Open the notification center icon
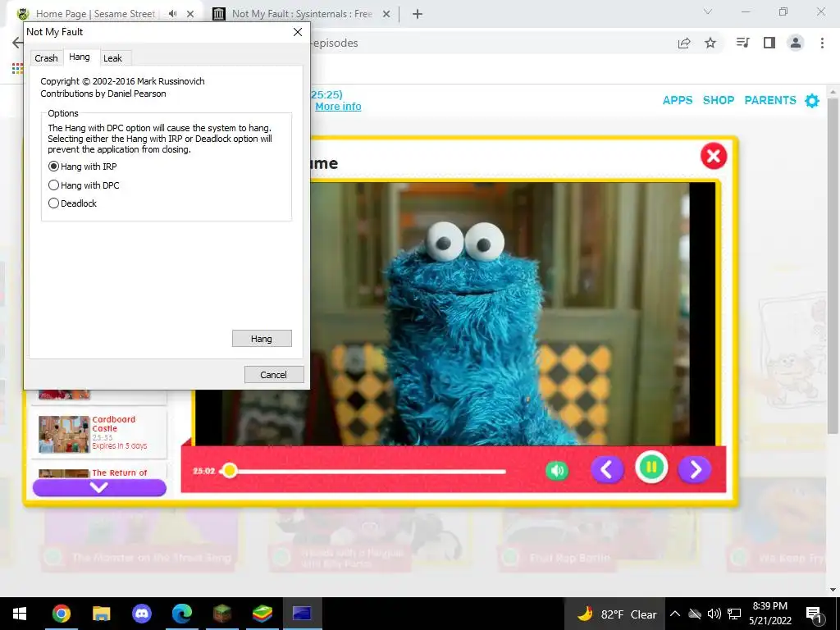 click(x=815, y=614)
